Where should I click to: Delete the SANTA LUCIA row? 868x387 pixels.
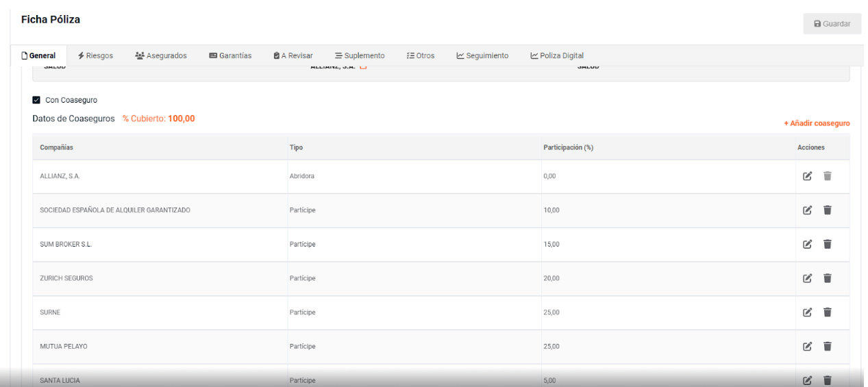[x=827, y=380]
